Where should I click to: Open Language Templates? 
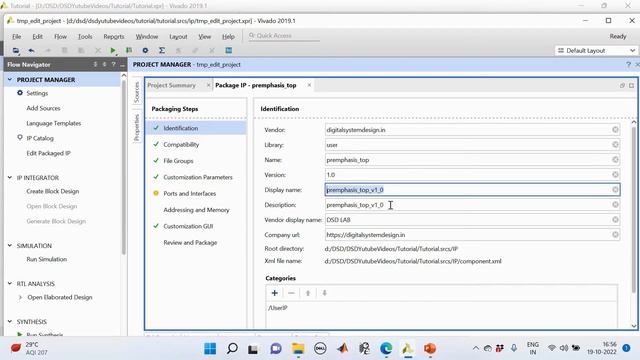tap(53, 123)
